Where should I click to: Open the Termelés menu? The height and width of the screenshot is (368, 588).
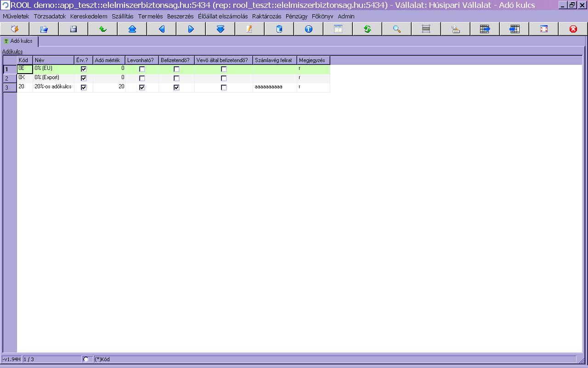tap(150, 16)
